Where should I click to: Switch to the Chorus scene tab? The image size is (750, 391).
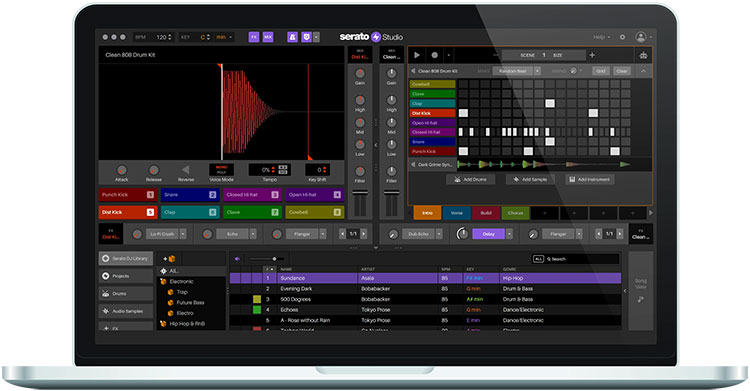pyautogui.click(x=515, y=213)
